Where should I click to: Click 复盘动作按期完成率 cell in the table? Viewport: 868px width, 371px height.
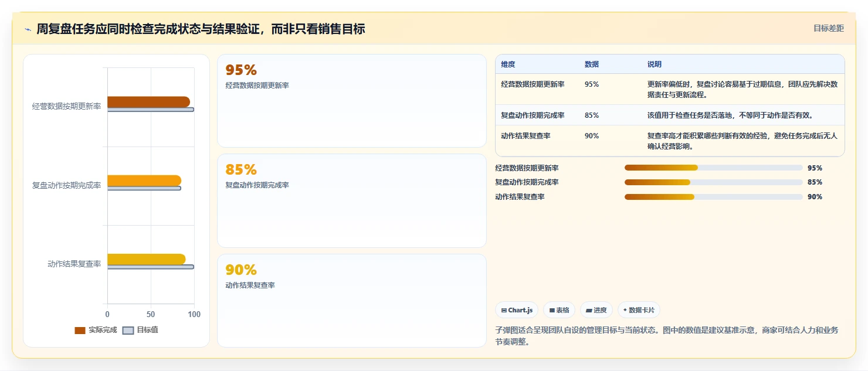(533, 115)
